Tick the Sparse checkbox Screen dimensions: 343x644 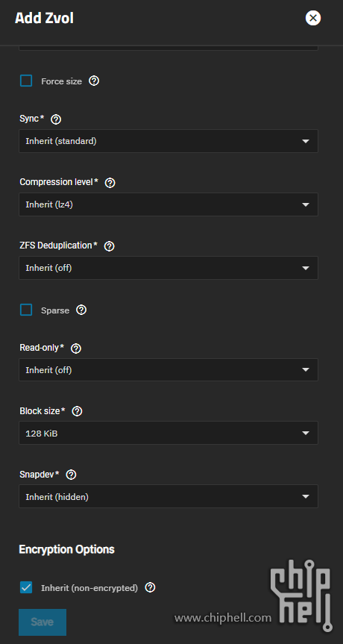click(x=26, y=310)
